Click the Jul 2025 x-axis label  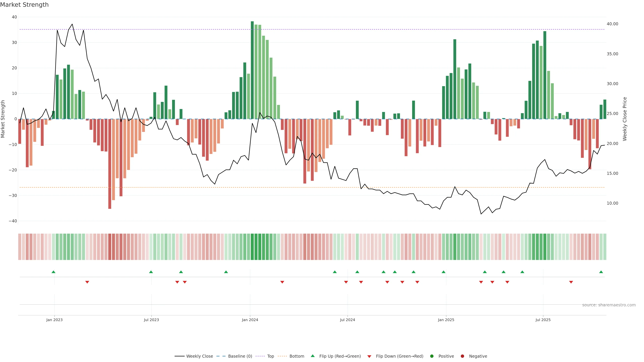coord(543,320)
